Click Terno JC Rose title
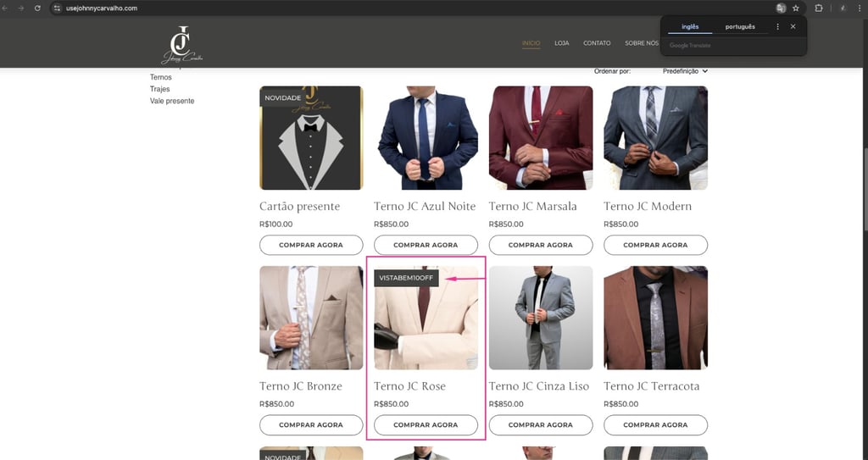 [x=409, y=385]
